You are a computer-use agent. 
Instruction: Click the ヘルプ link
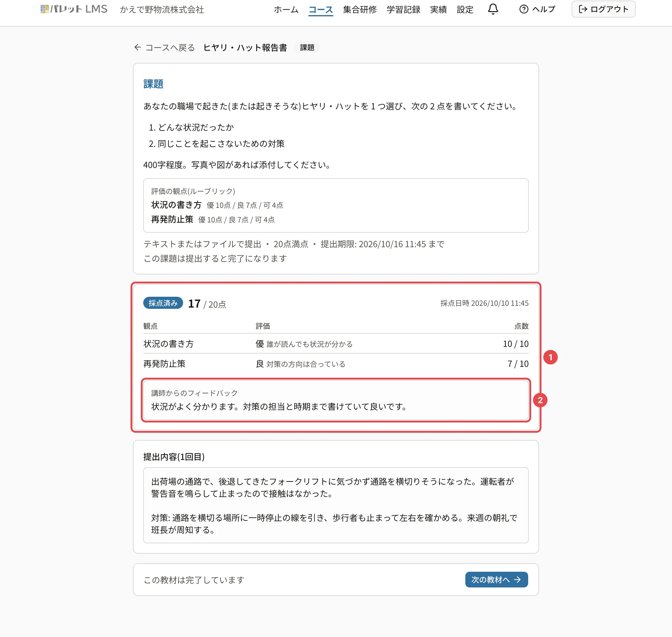pyautogui.click(x=537, y=9)
